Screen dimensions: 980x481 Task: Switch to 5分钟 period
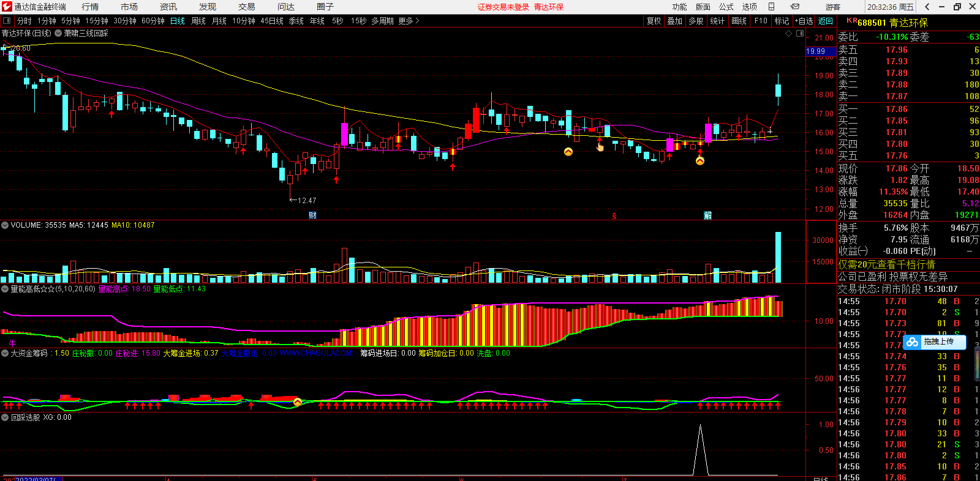(x=70, y=21)
